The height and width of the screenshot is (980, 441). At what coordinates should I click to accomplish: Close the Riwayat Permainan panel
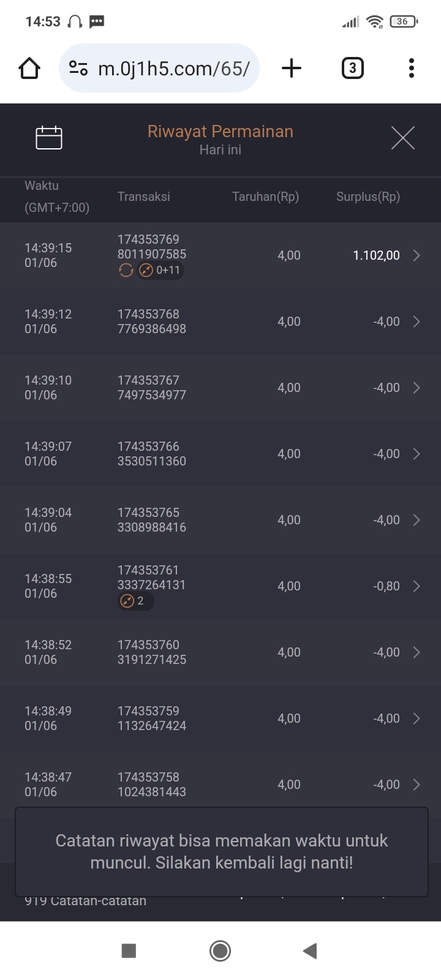402,138
